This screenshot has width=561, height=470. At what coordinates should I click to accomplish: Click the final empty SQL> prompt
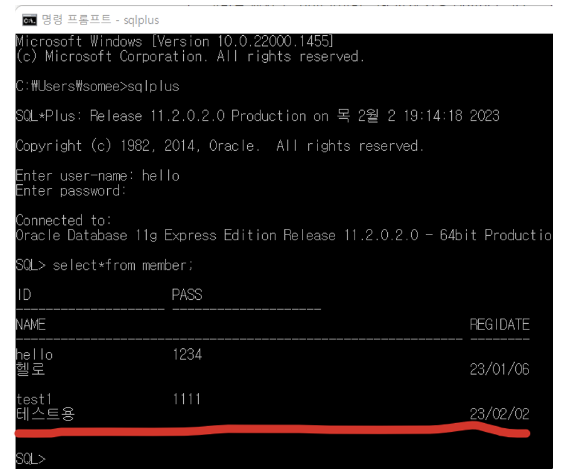pos(31,459)
